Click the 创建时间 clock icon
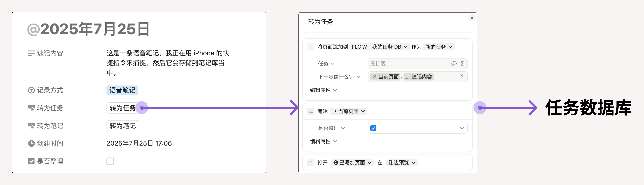644x185 pixels. tap(31, 144)
